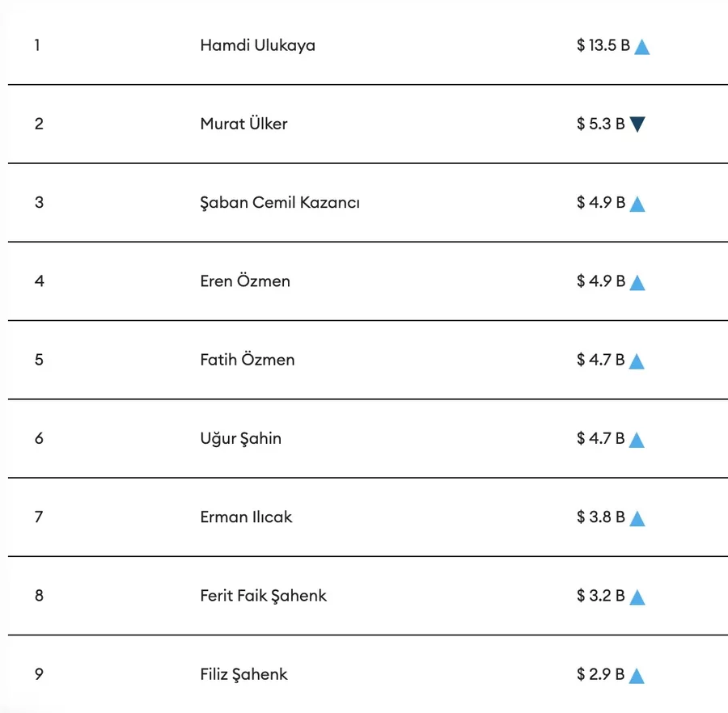Click the $ 5.3 B net worth value
728x713 pixels.
[600, 124]
